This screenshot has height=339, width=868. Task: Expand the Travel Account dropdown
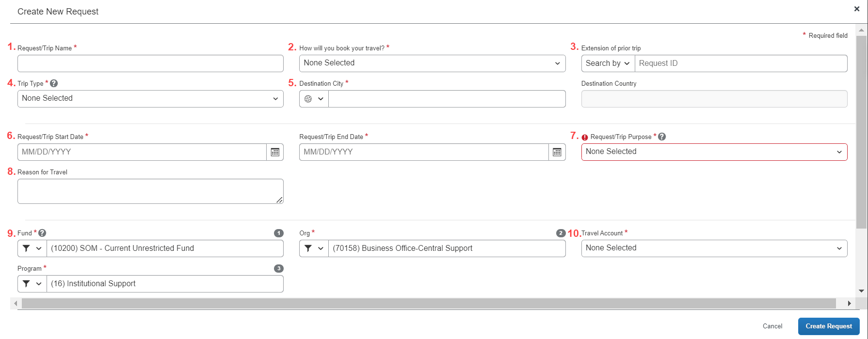coord(714,248)
